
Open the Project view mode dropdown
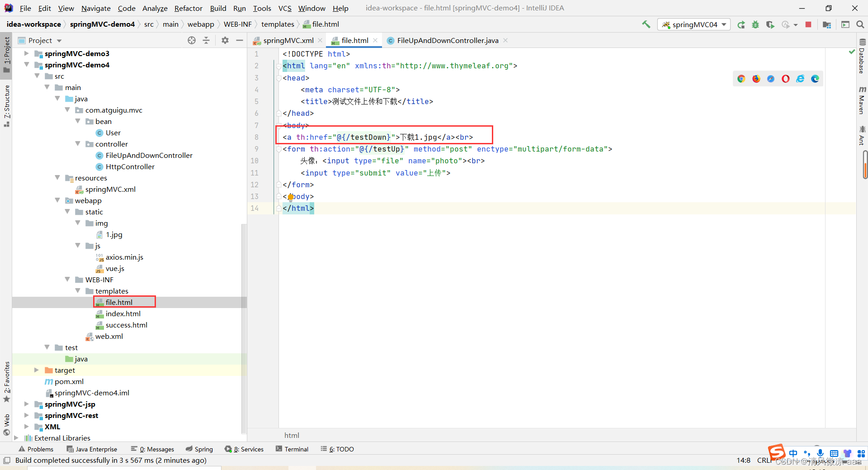coord(44,40)
